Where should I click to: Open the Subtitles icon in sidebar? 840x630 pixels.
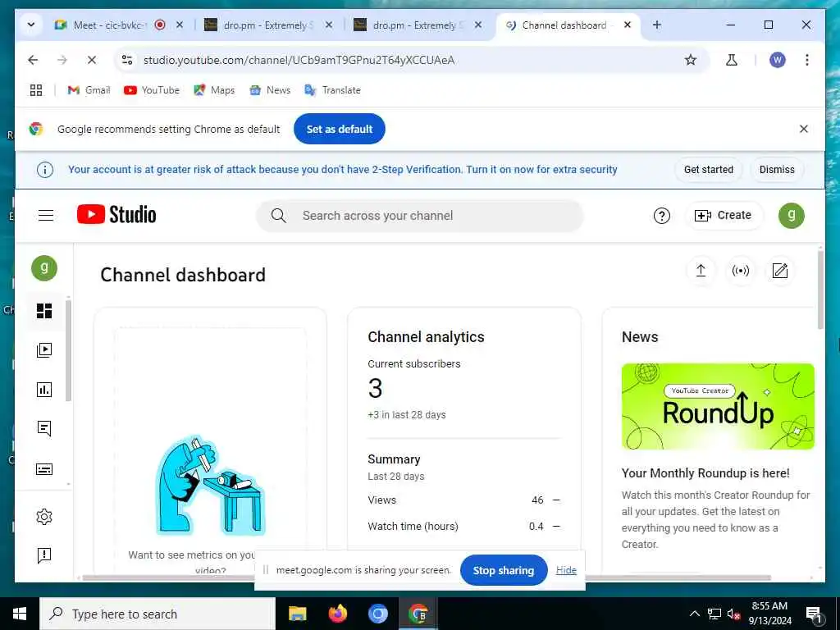pos(44,469)
